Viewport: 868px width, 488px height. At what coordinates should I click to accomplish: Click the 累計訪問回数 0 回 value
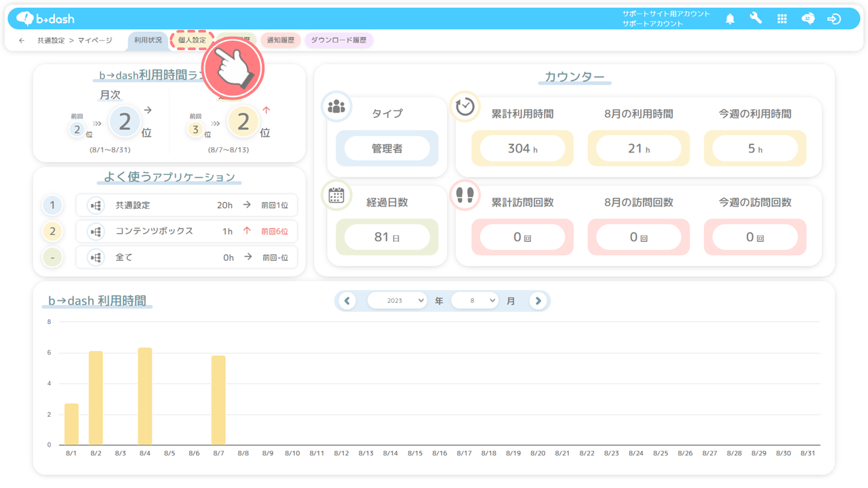[x=523, y=237]
